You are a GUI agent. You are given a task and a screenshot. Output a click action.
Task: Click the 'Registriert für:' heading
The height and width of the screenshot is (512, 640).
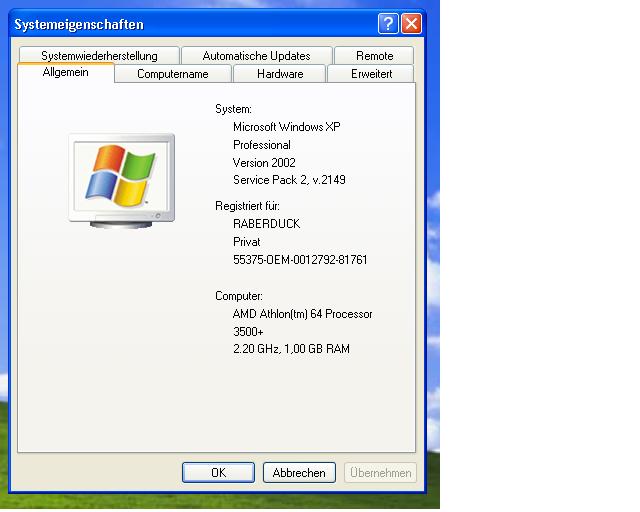(x=247, y=206)
